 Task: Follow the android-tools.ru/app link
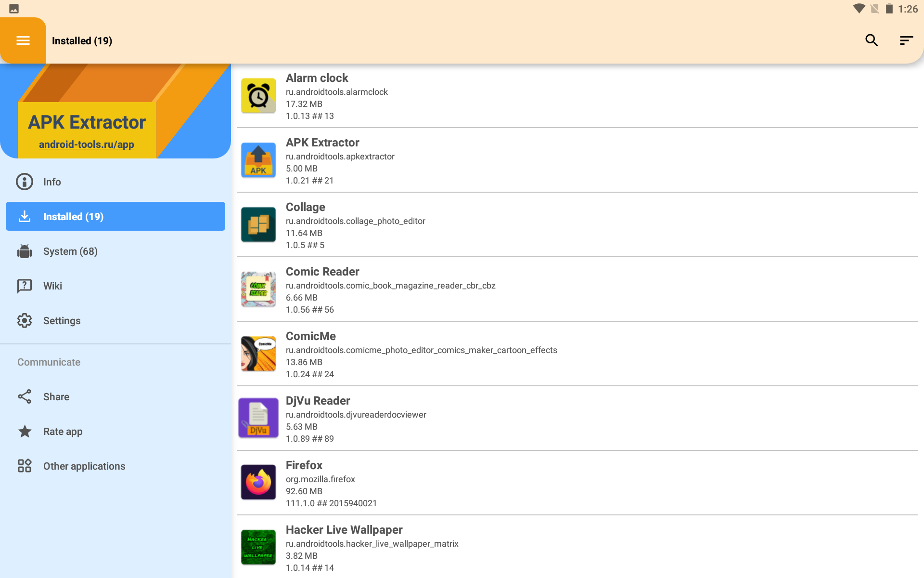coord(87,144)
